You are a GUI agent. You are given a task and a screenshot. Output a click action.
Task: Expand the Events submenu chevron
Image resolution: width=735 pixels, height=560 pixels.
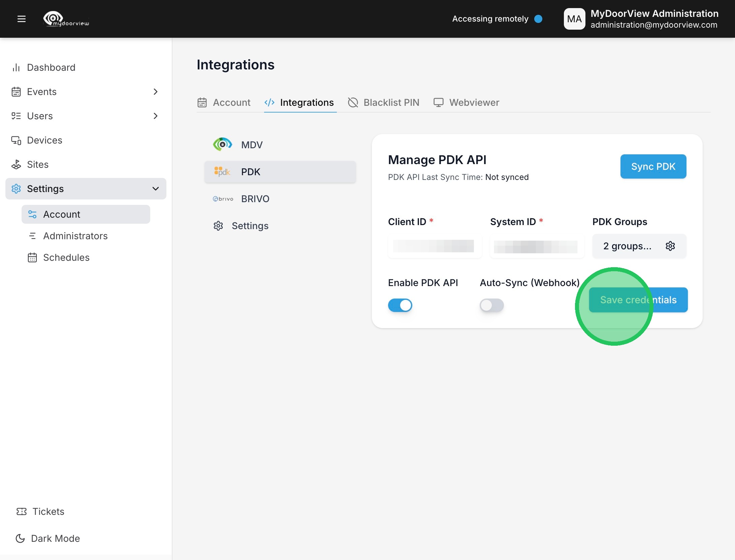tap(155, 92)
